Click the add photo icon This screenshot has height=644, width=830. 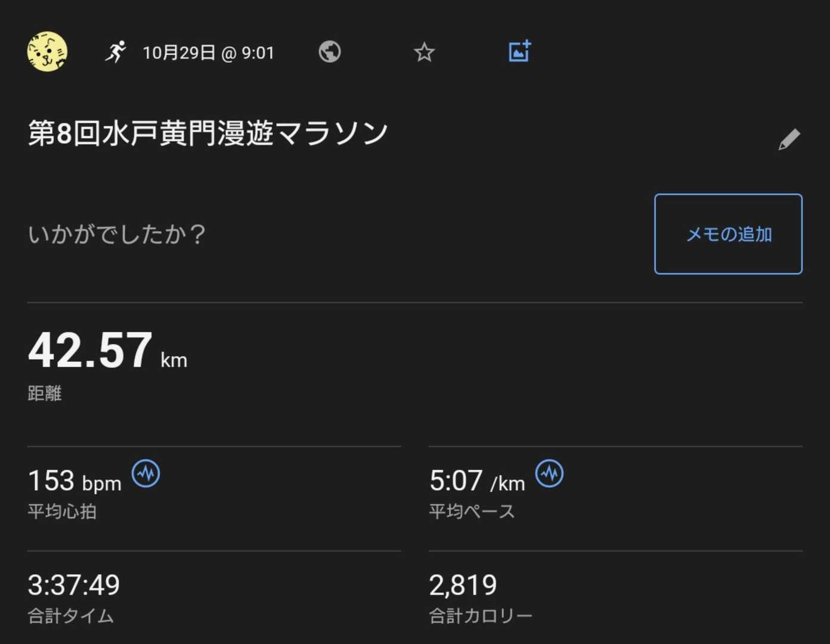point(519,52)
